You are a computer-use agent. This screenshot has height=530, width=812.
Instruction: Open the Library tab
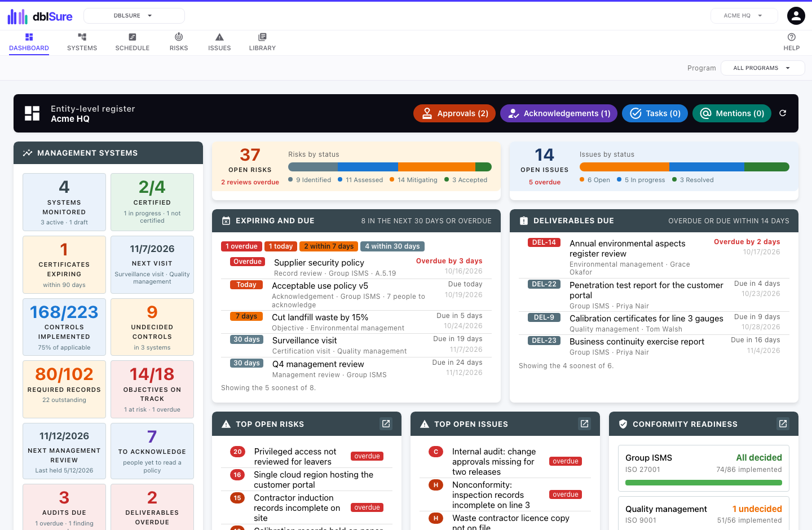pos(262,42)
